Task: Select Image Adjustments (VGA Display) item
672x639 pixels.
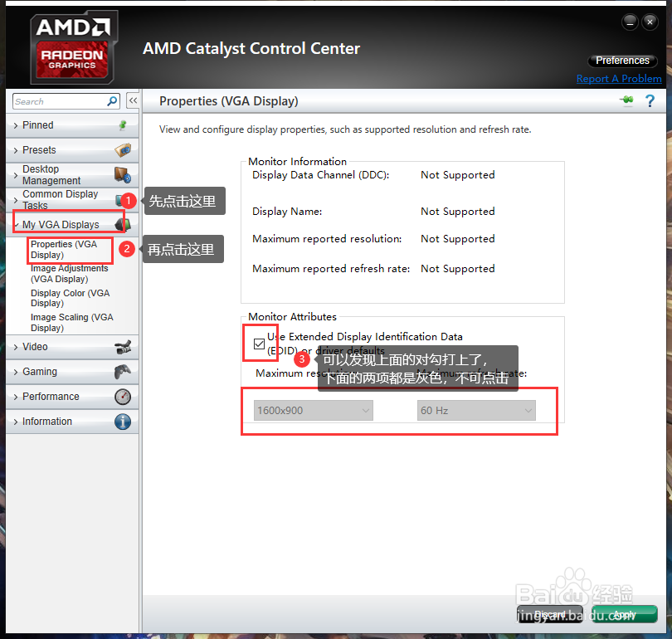Action: click(69, 273)
